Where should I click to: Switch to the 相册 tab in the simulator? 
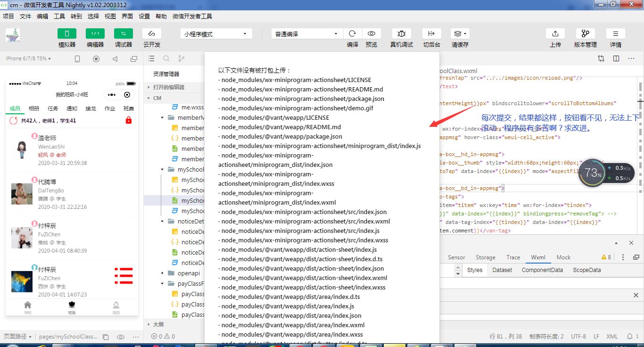pos(34,108)
